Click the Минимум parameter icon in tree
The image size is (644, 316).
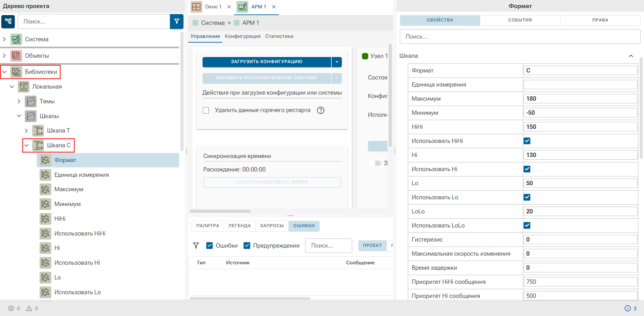click(x=46, y=204)
